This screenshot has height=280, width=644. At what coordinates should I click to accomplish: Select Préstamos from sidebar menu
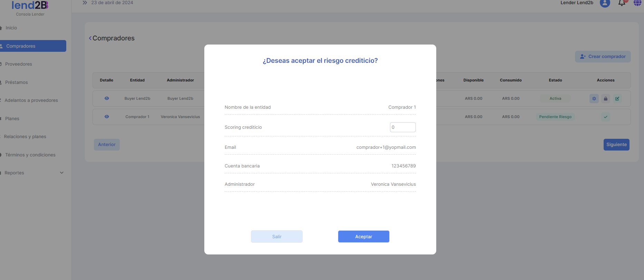(17, 83)
